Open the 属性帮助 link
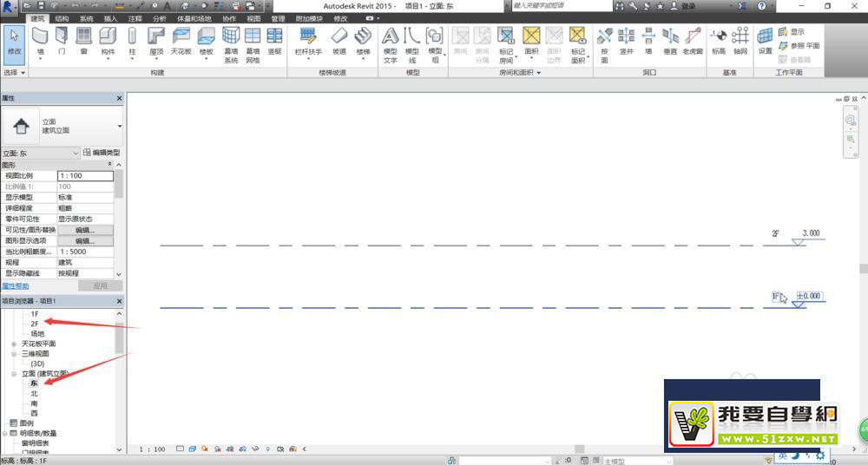868x465 pixels. [16, 286]
